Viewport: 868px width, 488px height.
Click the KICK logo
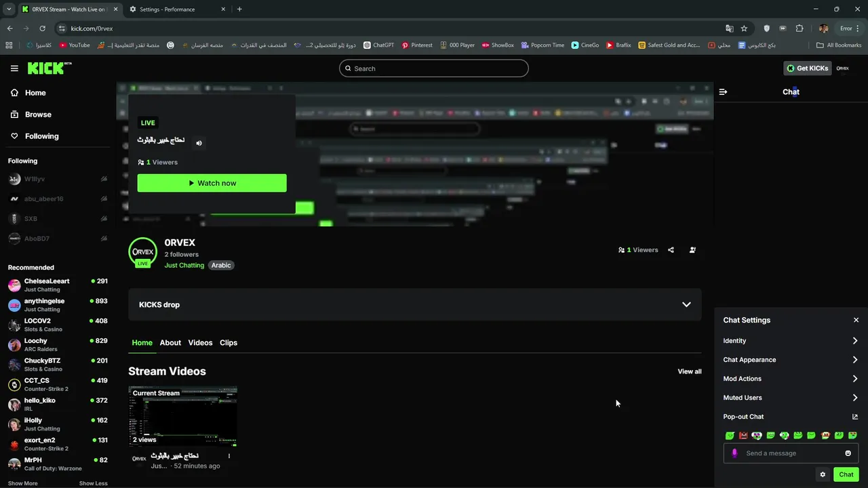(50, 68)
